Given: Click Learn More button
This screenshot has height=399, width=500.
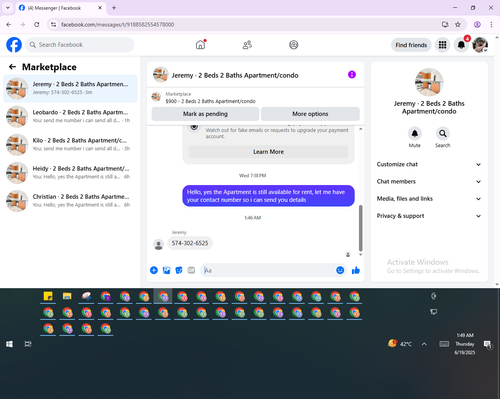Looking at the screenshot, I should click(x=268, y=152).
